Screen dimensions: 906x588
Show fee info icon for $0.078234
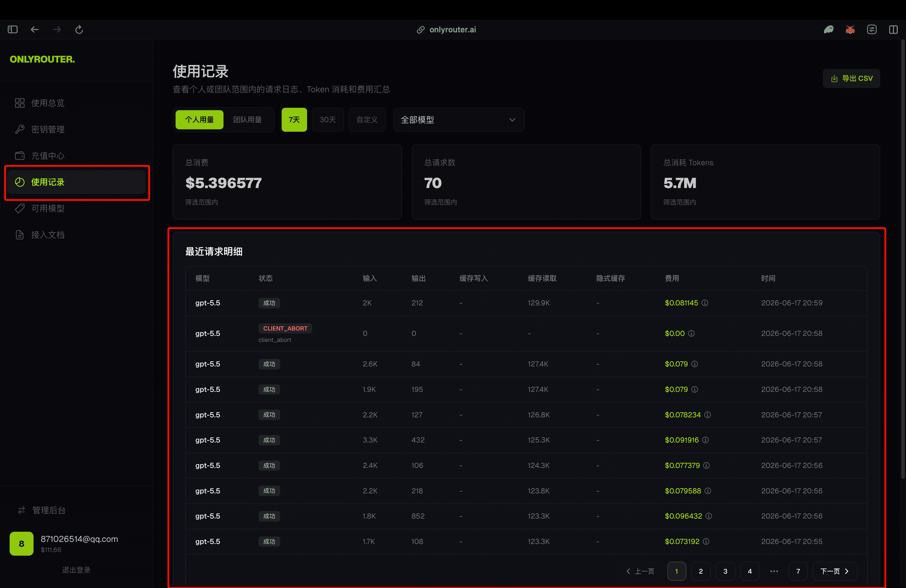click(x=708, y=415)
